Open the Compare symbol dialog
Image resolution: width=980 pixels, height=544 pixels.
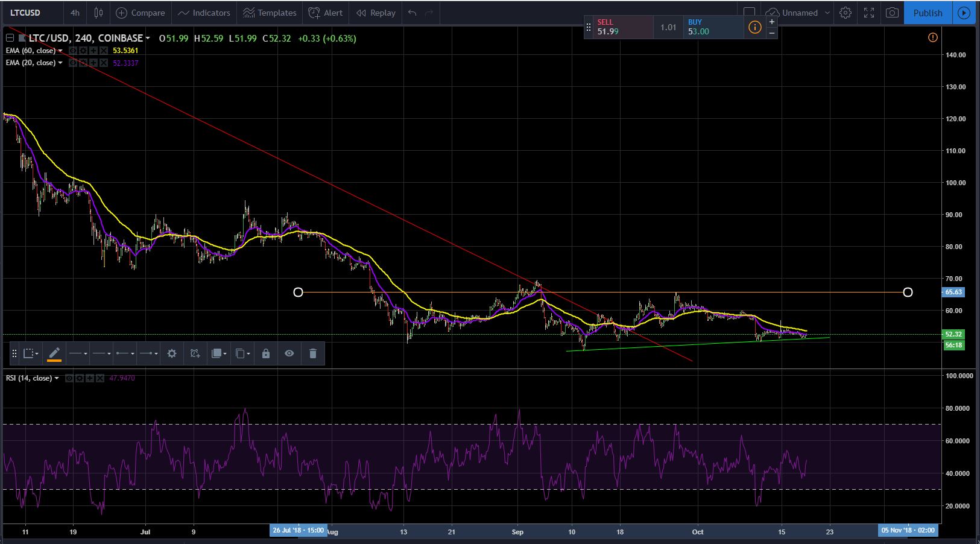click(x=140, y=13)
